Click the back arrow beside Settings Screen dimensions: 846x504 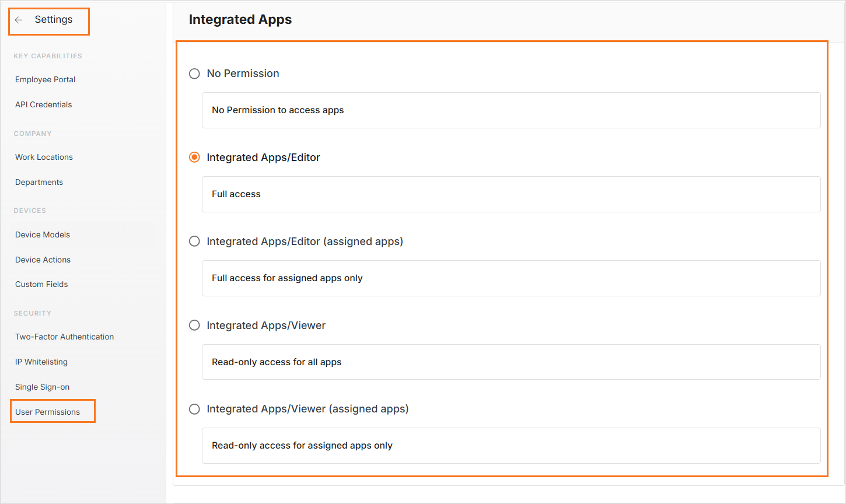(19, 20)
